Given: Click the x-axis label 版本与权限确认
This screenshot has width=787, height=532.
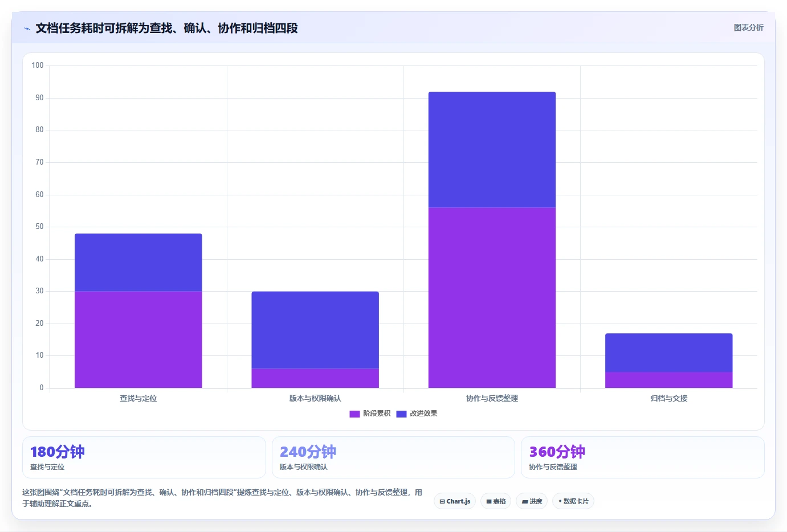Looking at the screenshot, I should pyautogui.click(x=315, y=398).
